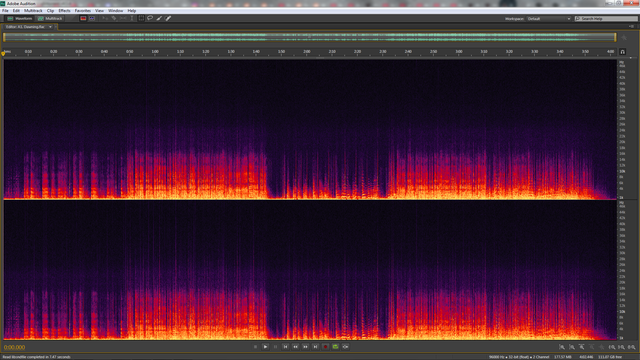Viewport: 640px width, 360px height.
Task: Open the Effects menu
Action: pos(64,11)
